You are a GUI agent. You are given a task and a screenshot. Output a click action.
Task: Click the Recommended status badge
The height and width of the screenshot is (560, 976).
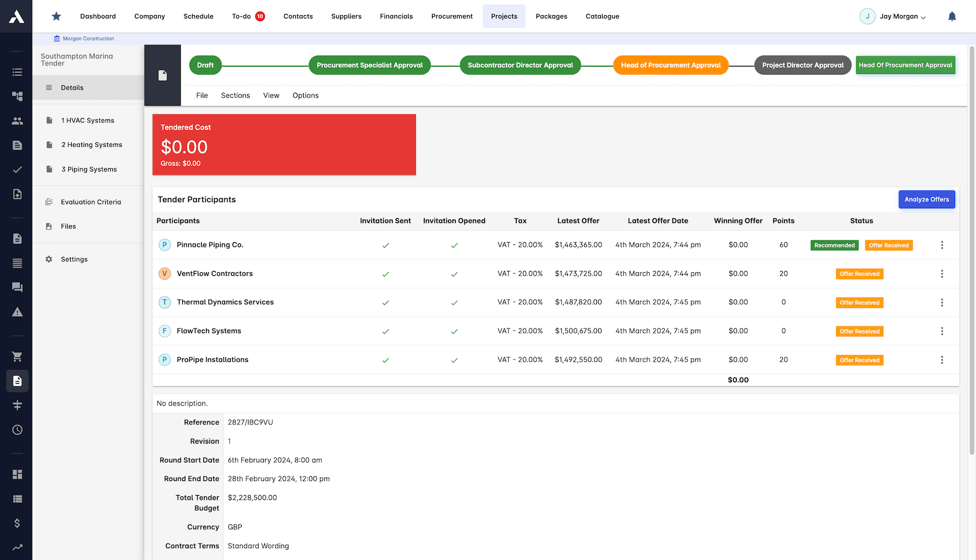click(x=834, y=245)
